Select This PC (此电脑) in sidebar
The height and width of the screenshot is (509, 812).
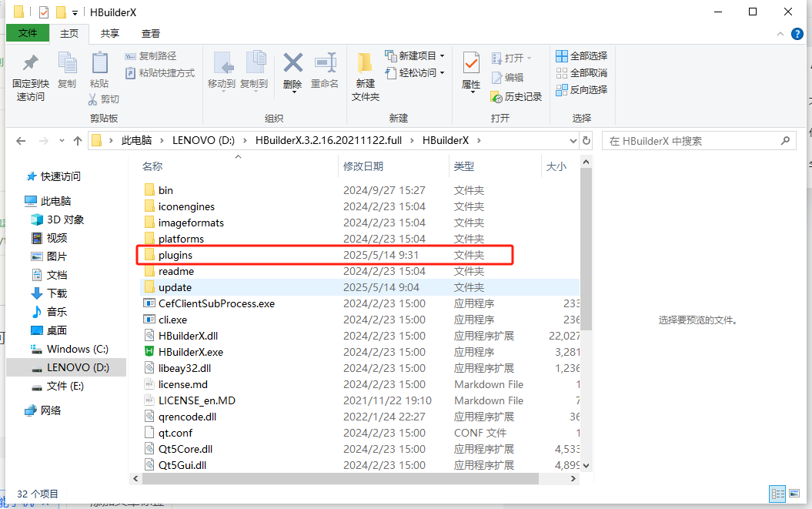(x=48, y=201)
